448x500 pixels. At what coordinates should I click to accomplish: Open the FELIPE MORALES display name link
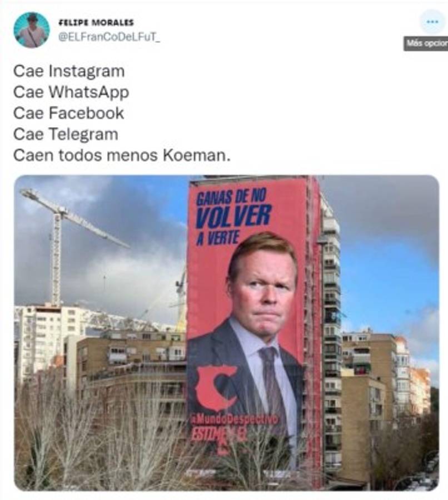click(x=96, y=23)
